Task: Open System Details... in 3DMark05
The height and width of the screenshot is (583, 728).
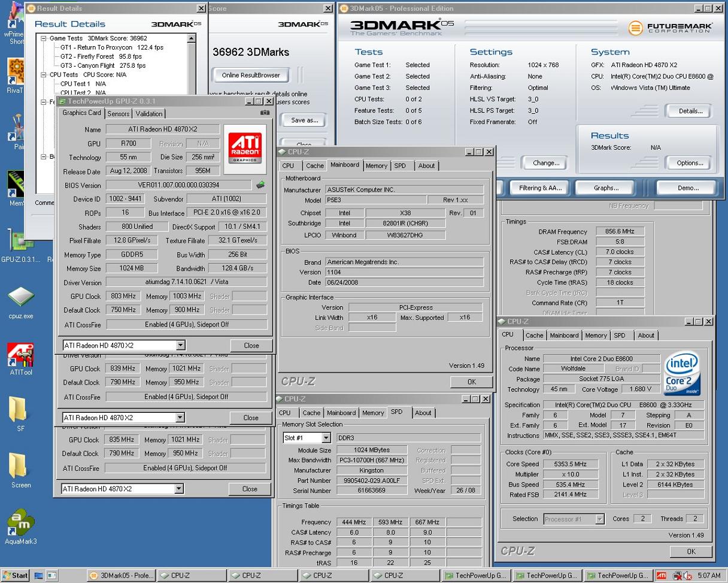Action: click(690, 111)
